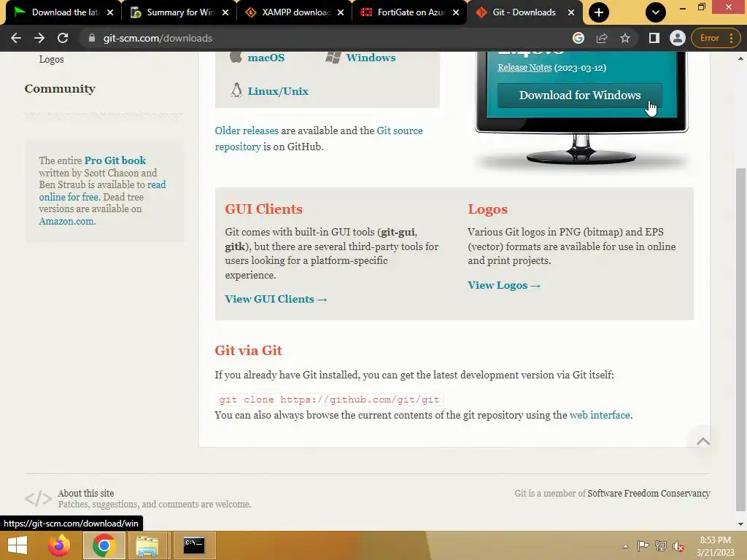The image size is (747, 560).
Task: Click the muted volume tray icon
Action: click(678, 546)
